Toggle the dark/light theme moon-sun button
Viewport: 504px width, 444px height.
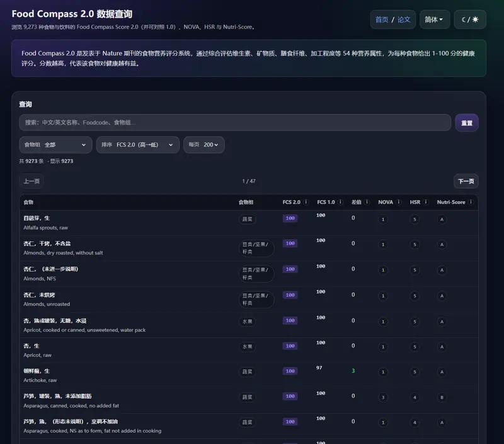(469, 20)
